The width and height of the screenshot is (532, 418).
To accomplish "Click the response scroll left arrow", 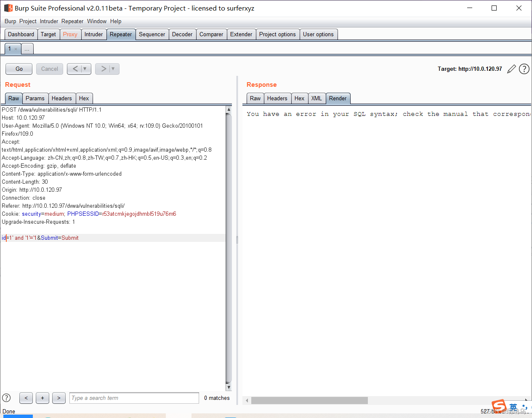I will [247, 400].
